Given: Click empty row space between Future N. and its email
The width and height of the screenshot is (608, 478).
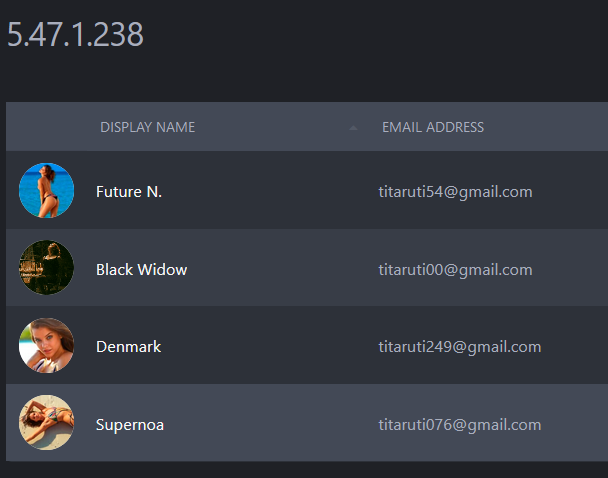Looking at the screenshot, I should coord(270,192).
